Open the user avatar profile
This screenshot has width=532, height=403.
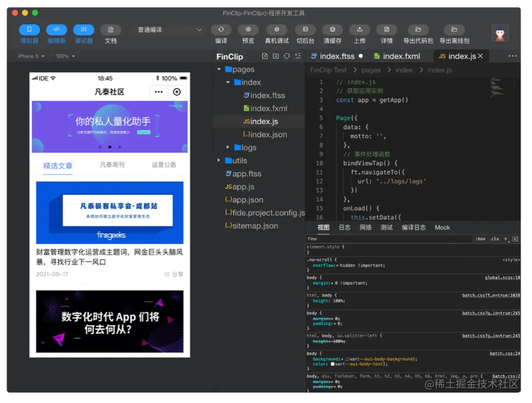pyautogui.click(x=500, y=33)
